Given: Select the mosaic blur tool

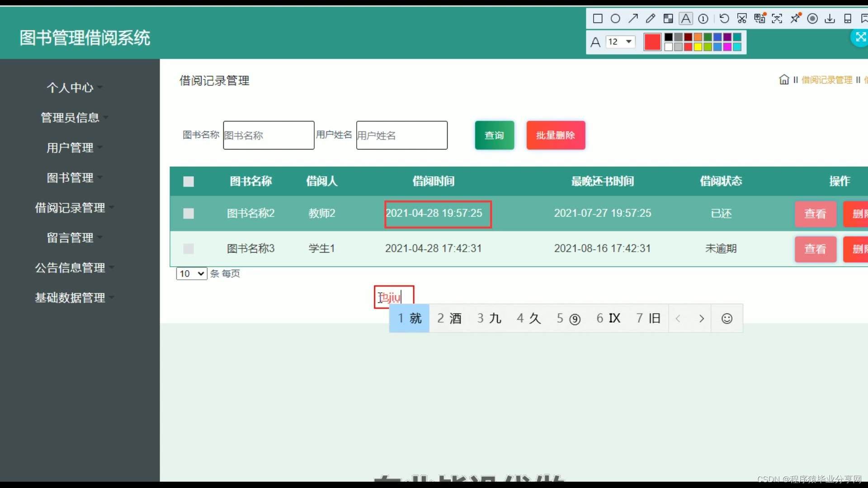Looking at the screenshot, I should click(x=668, y=19).
